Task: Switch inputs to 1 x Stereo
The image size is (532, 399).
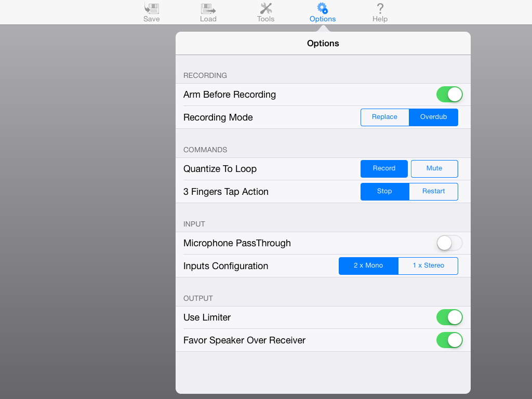Action: (x=428, y=265)
